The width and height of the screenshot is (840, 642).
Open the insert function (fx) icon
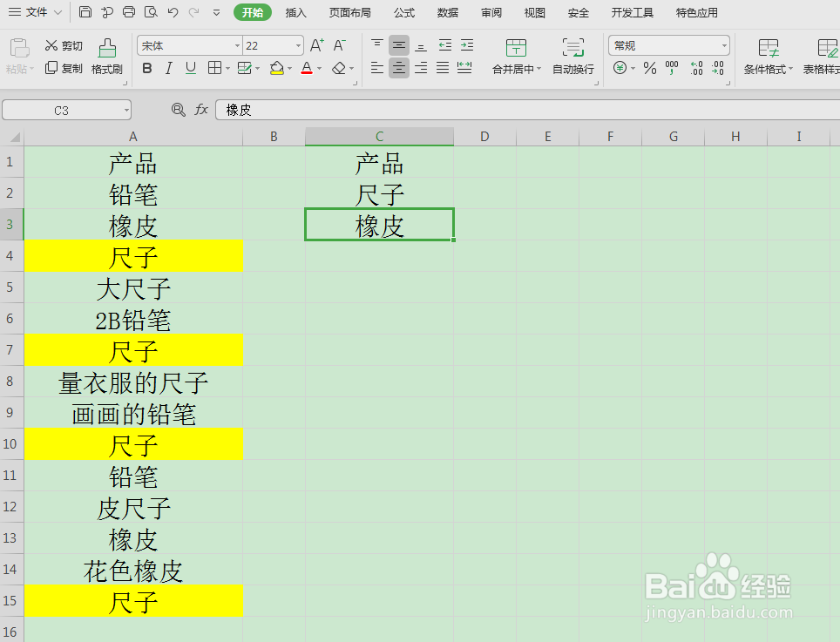(202, 110)
